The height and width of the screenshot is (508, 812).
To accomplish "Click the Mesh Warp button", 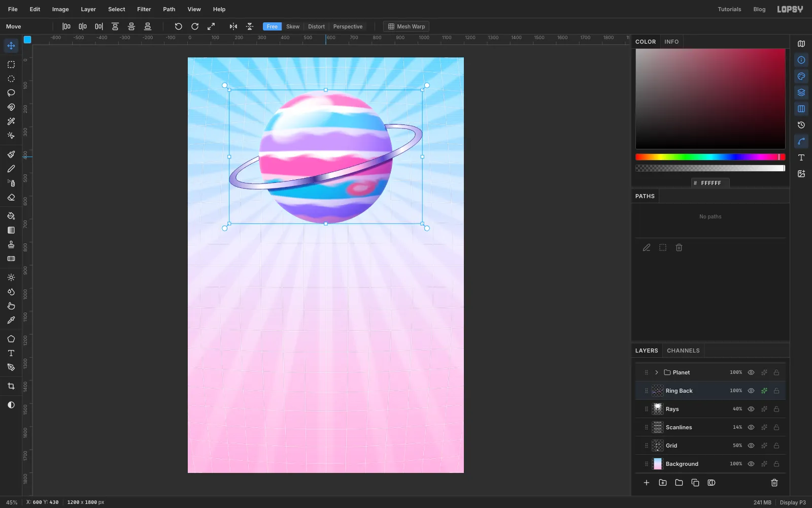I will coord(407,26).
